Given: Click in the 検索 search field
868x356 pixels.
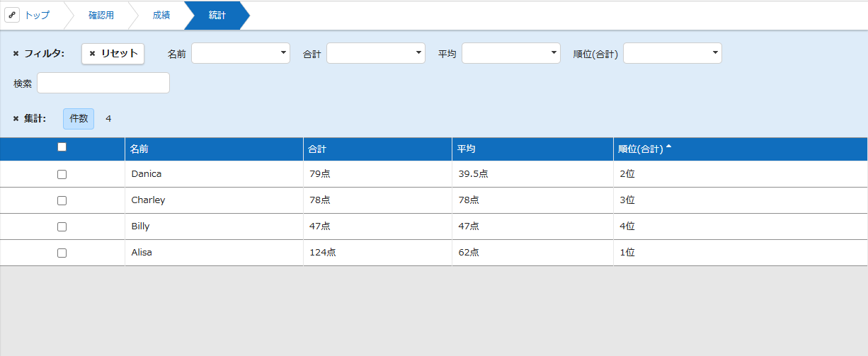Looking at the screenshot, I should [x=103, y=83].
